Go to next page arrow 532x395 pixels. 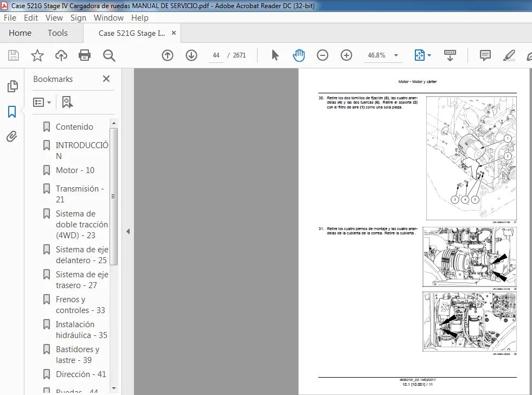coord(191,55)
